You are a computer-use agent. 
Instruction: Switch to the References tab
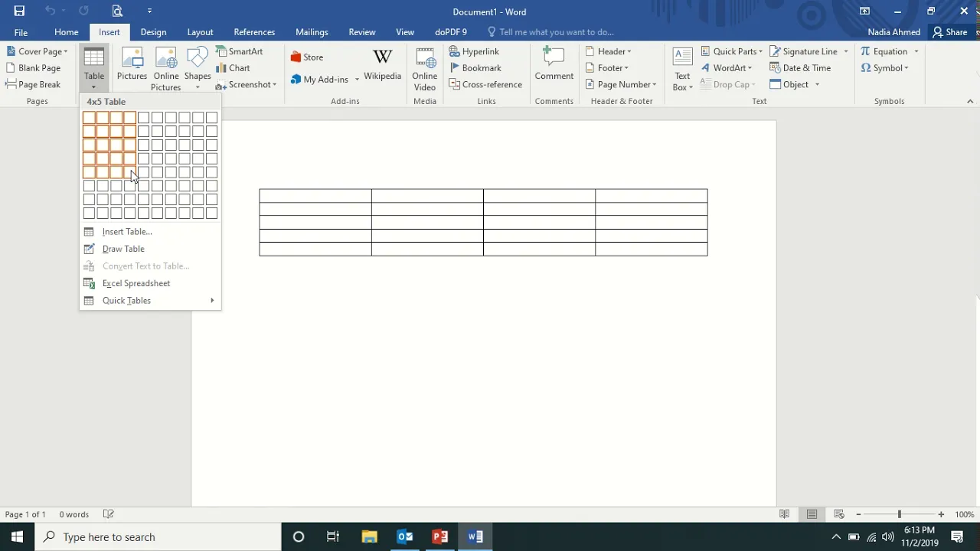pyautogui.click(x=254, y=32)
